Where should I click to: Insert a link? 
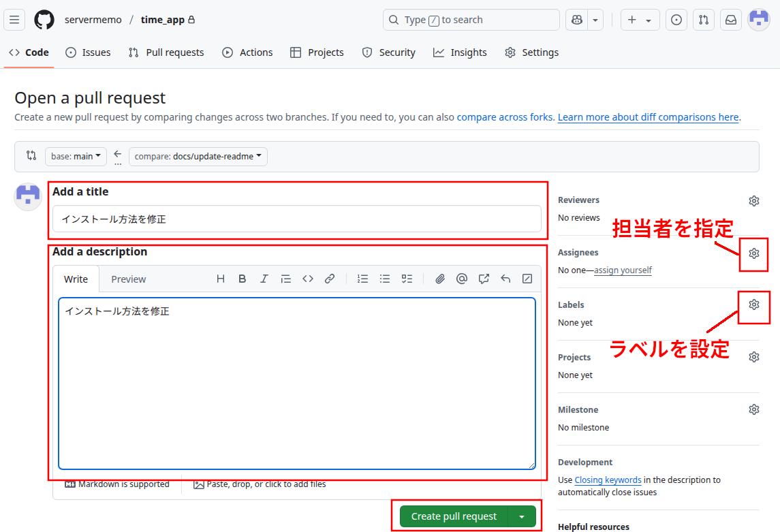[330, 279]
